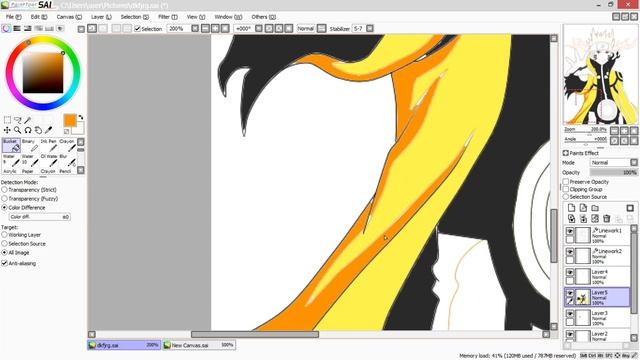Zoom in using toolbar plus button

[215, 29]
